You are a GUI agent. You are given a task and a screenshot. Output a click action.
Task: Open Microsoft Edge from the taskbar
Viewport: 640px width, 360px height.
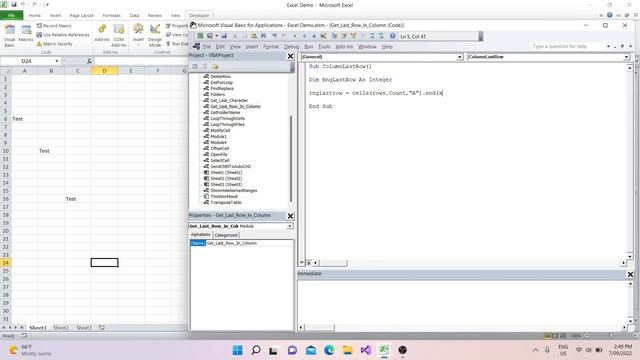pyautogui.click(x=329, y=350)
